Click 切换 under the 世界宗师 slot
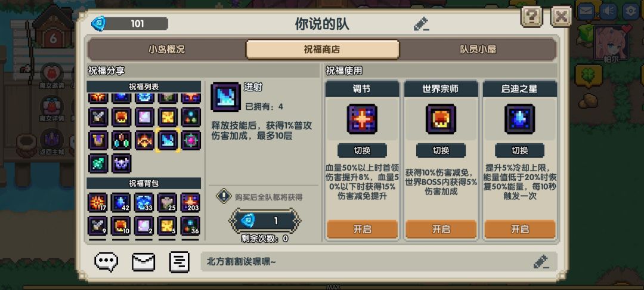The width and height of the screenshot is (644, 290). [441, 150]
